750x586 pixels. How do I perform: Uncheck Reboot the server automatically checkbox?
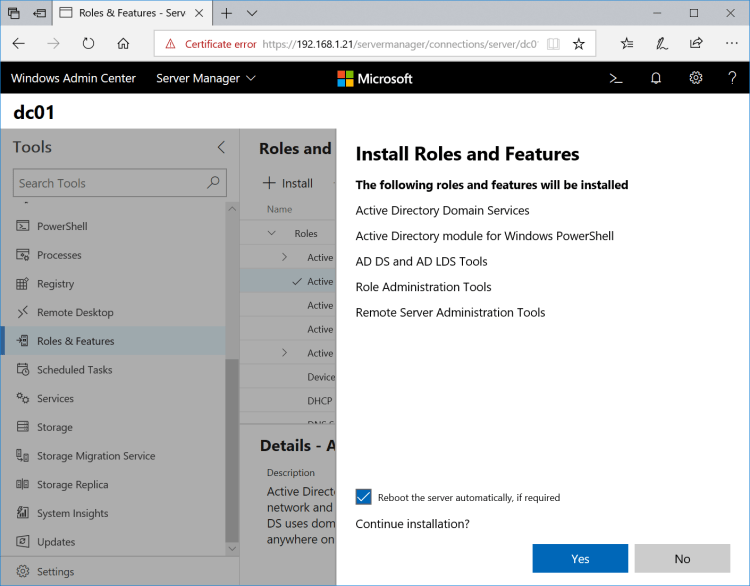(x=364, y=497)
